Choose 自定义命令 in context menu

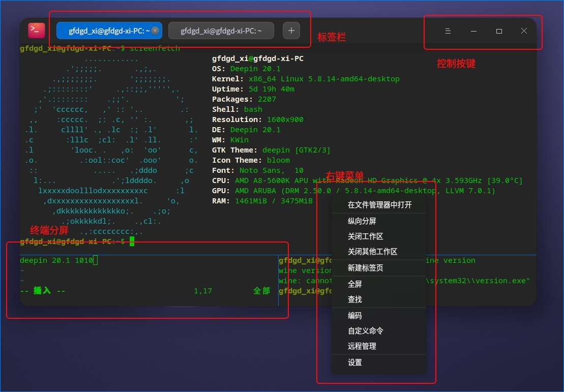coord(379,331)
